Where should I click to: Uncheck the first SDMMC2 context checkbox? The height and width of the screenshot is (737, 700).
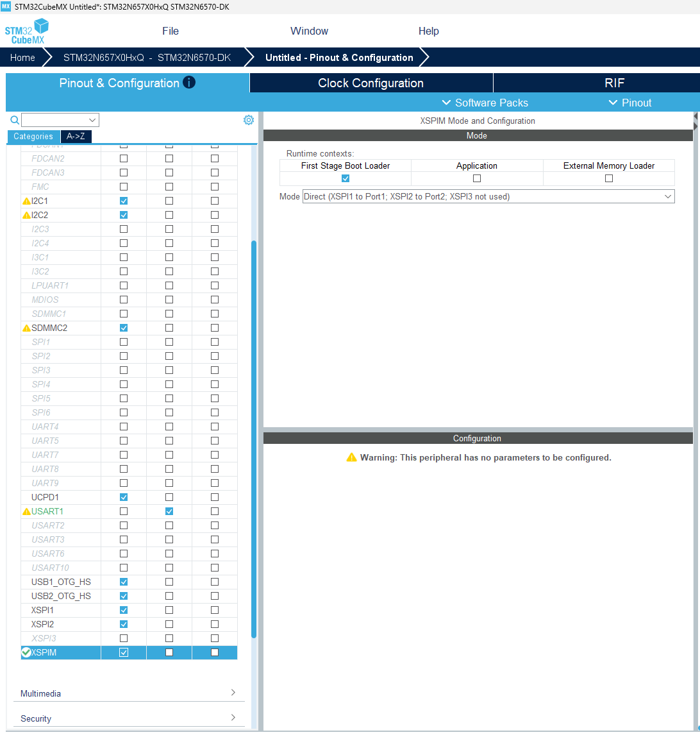pos(124,328)
